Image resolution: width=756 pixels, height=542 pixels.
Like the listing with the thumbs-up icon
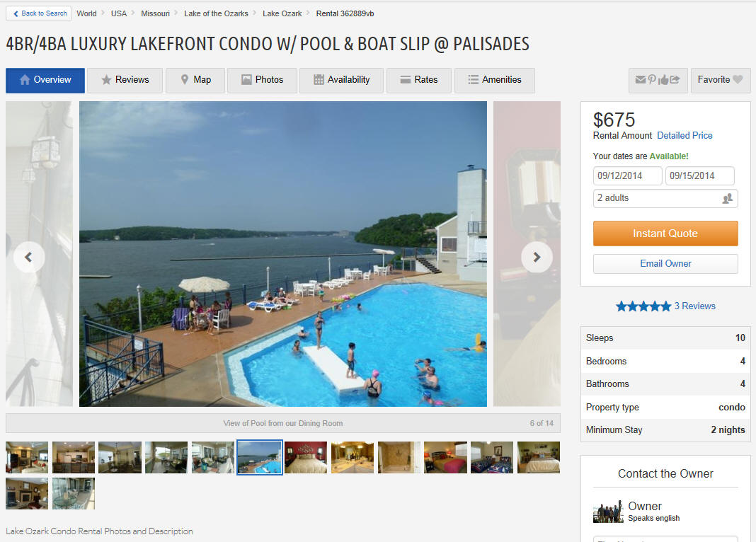(x=663, y=80)
